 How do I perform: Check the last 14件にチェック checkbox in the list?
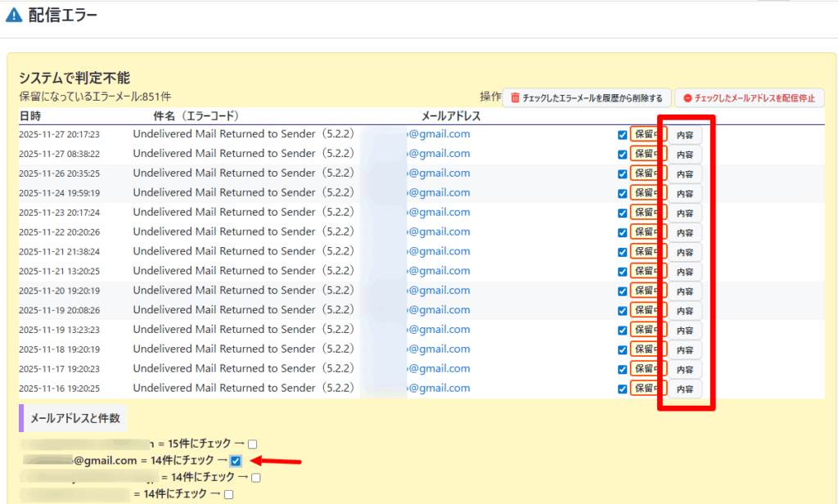point(229,494)
